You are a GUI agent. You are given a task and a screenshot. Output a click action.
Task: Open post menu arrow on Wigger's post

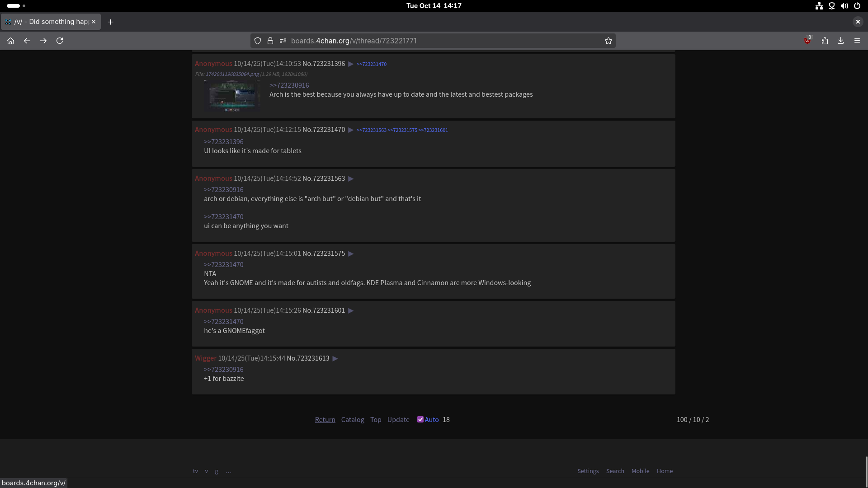[335, 358]
